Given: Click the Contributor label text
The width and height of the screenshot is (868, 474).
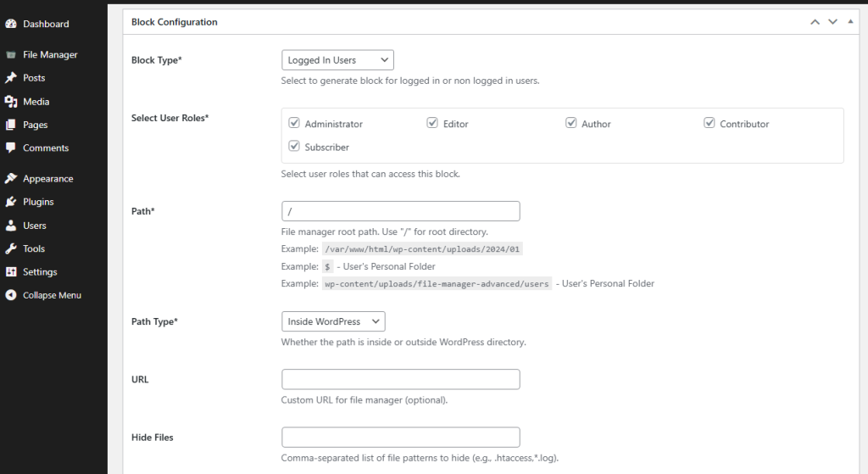Looking at the screenshot, I should click(x=744, y=124).
